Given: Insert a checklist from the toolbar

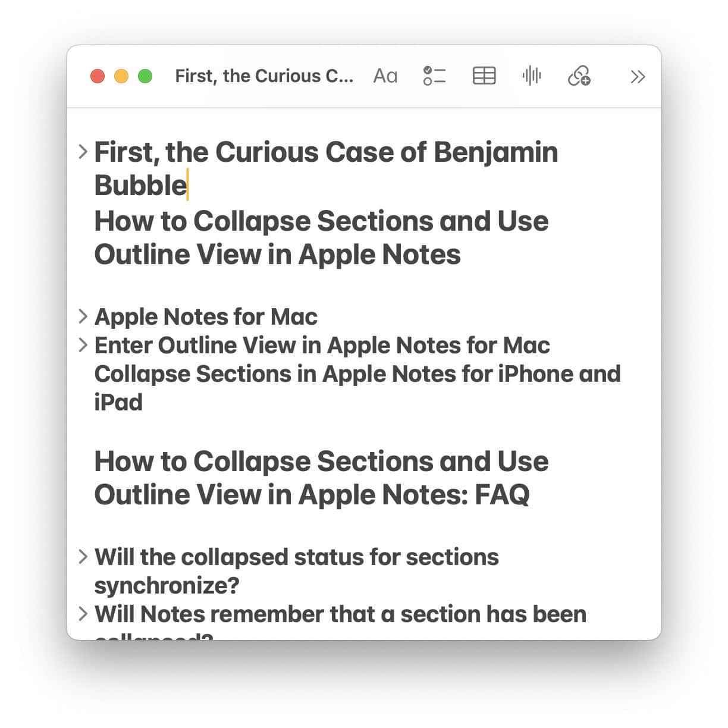Looking at the screenshot, I should 434,76.
